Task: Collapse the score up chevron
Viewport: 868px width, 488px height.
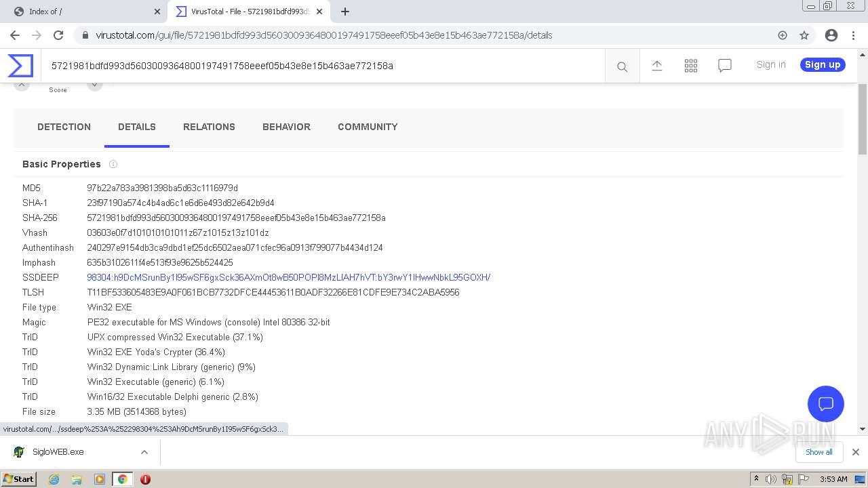Action: (22, 85)
